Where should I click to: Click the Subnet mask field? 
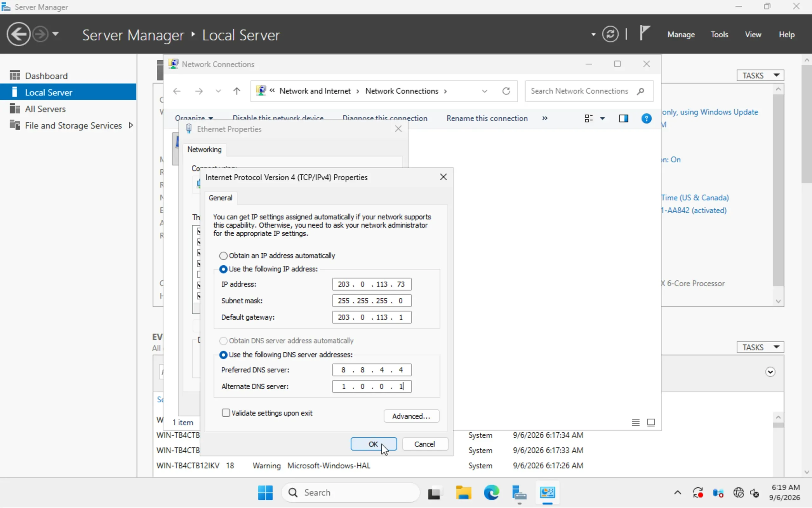(x=372, y=301)
